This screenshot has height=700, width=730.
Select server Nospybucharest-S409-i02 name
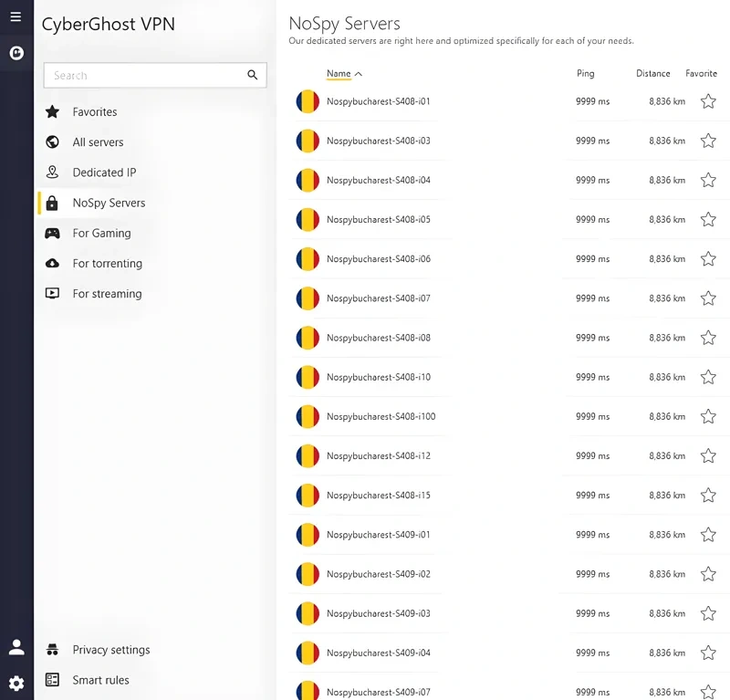point(379,574)
